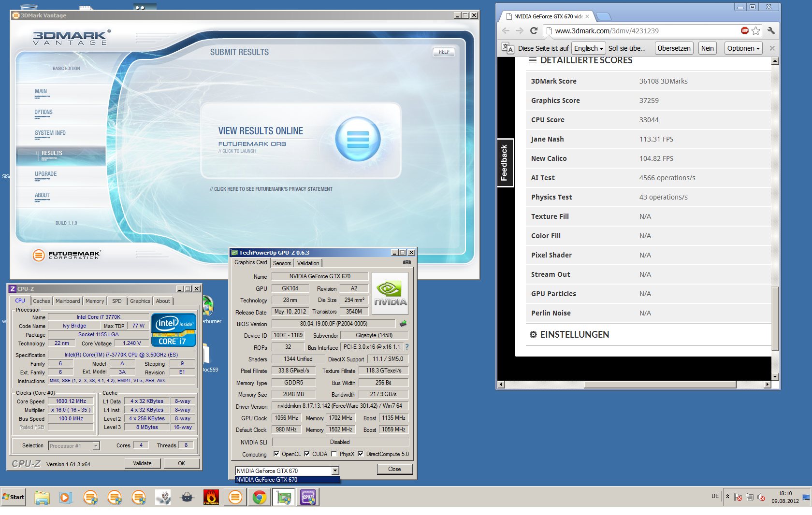Click the page horizontal scrollbar thumb
This screenshot has width=812, height=515.
click(660, 385)
